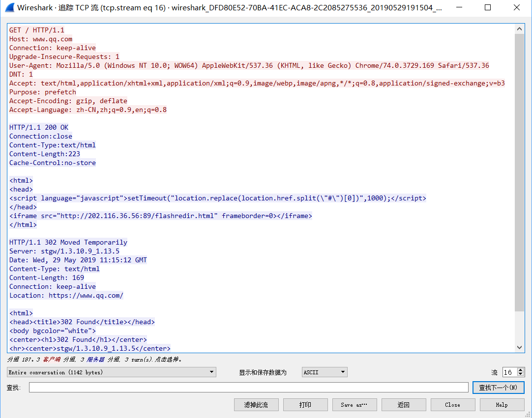Click the 'Location: https://www.qq.com/' line
The image size is (532, 418).
(66, 295)
